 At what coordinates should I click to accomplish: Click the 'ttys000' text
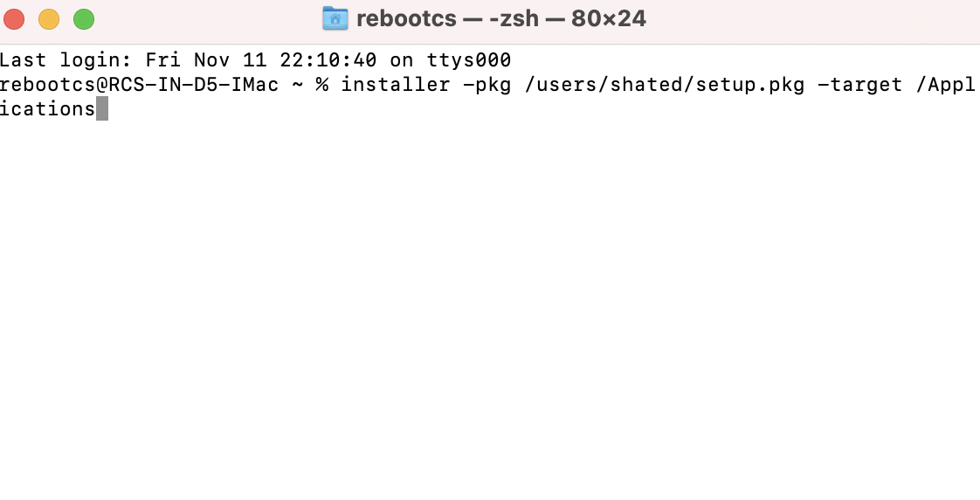click(x=469, y=60)
